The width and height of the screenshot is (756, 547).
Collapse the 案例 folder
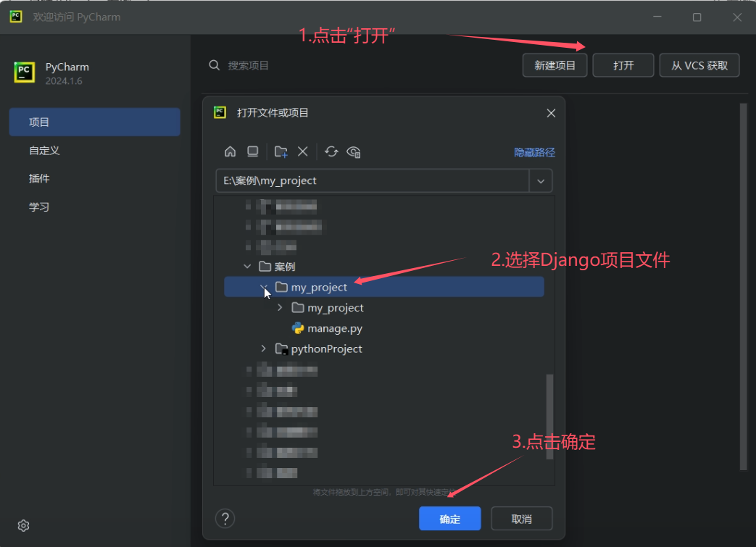tap(247, 266)
